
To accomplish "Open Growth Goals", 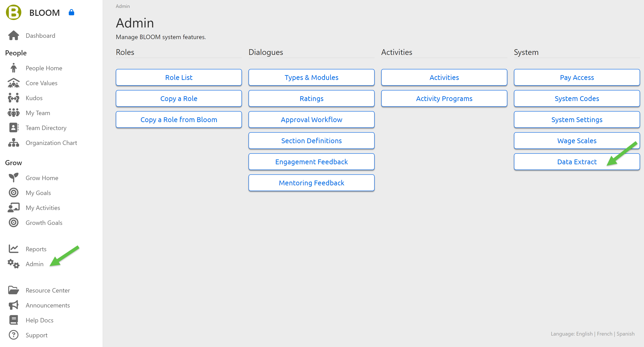I will [44, 223].
